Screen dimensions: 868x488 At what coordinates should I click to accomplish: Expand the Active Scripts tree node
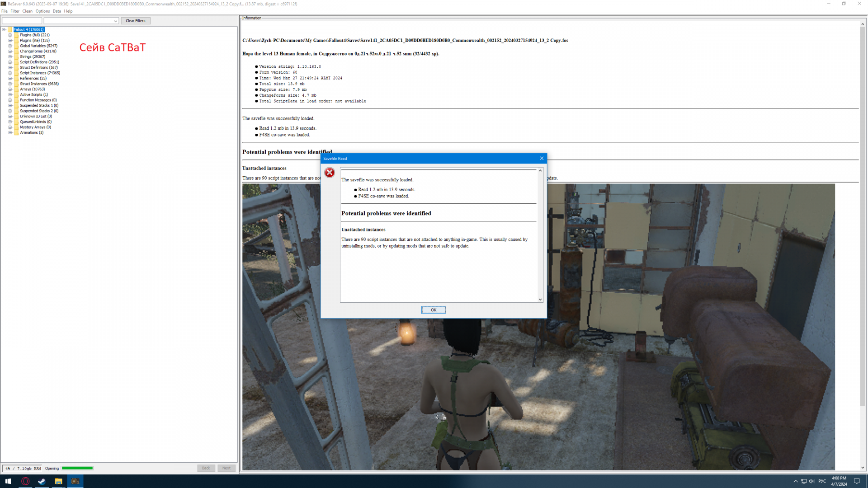[10, 94]
